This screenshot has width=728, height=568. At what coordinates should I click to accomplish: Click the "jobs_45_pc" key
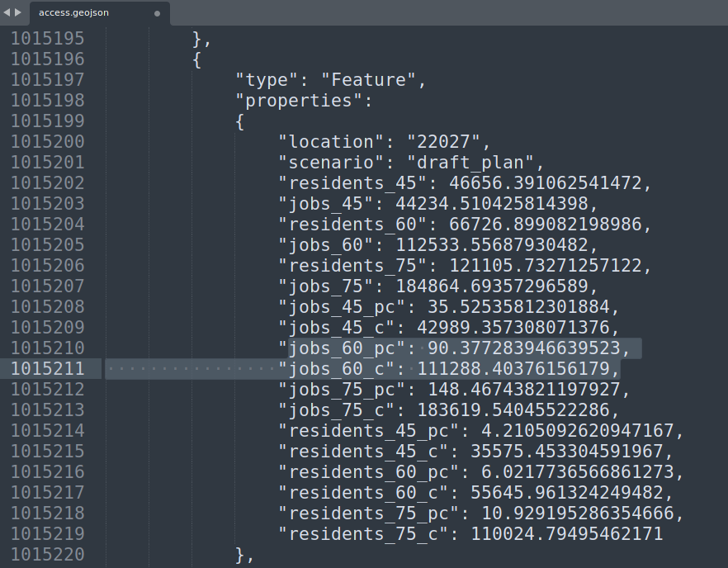click(342, 306)
